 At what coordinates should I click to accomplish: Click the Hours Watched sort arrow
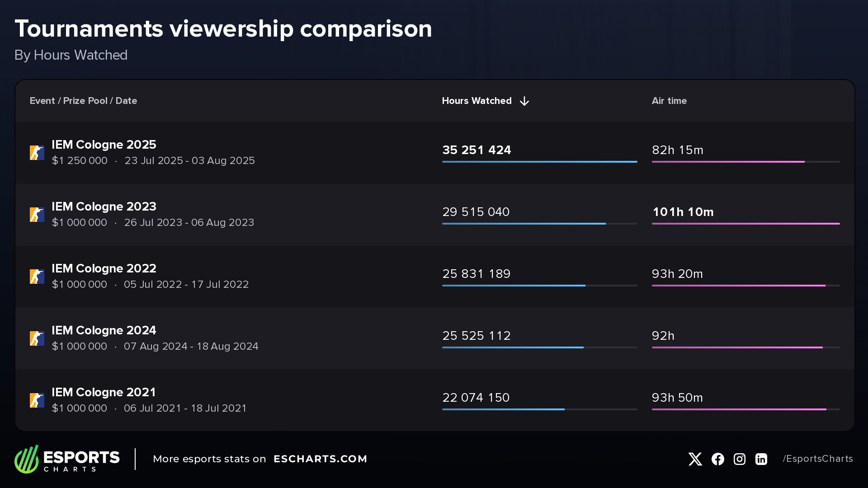(x=524, y=101)
